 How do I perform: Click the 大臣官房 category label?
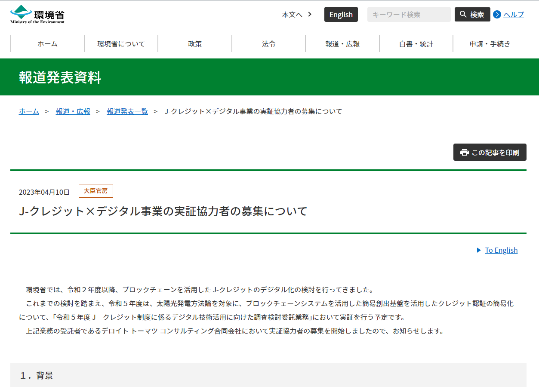[x=95, y=191]
